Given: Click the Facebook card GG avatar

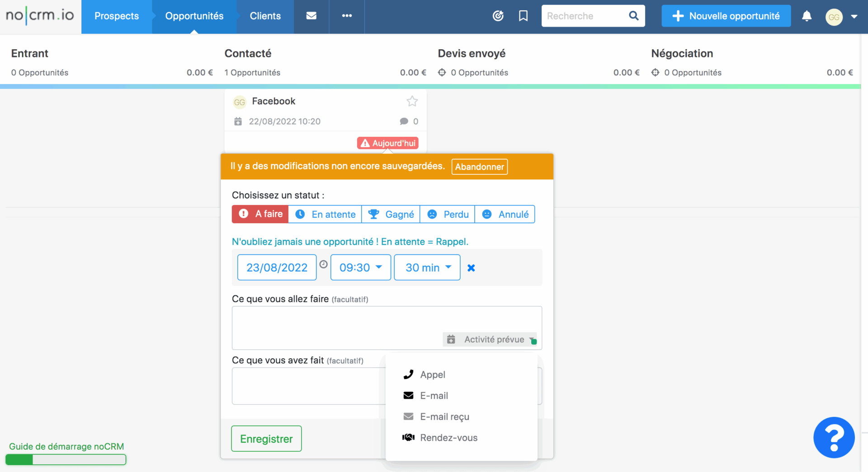Looking at the screenshot, I should (239, 102).
